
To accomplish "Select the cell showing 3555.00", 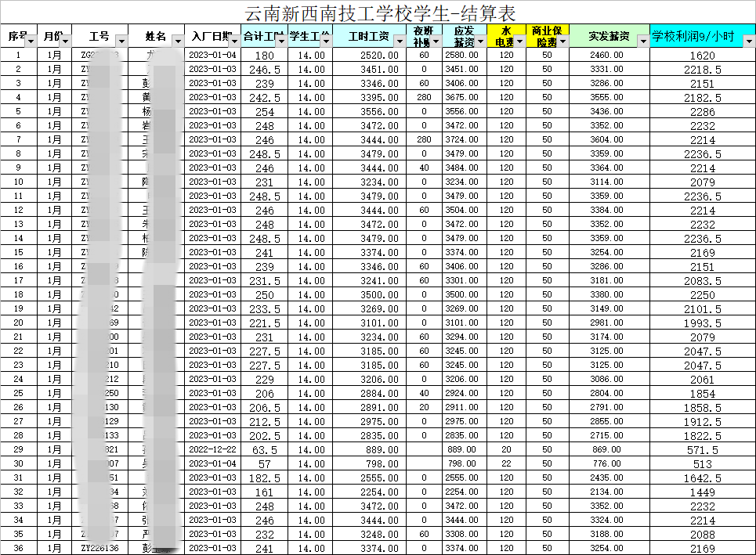I will point(610,97).
